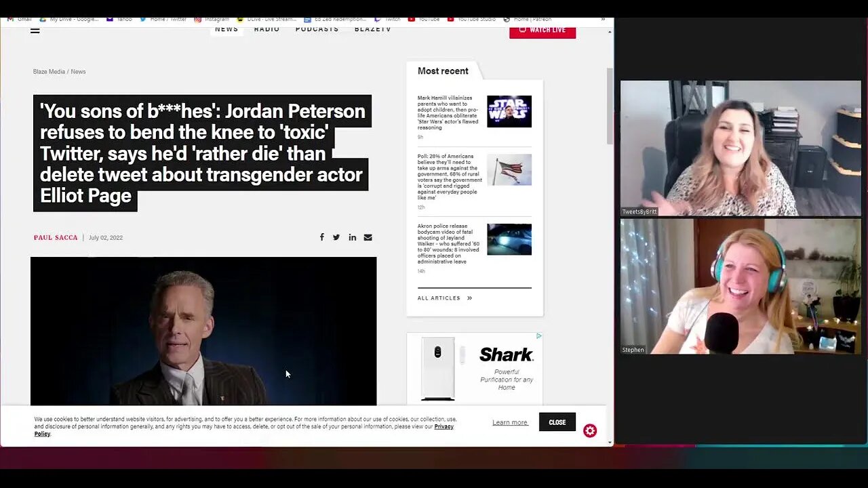This screenshot has height=488, width=868.
Task: Click the AdChoices icon on Shark ad
Action: pyautogui.click(x=539, y=335)
